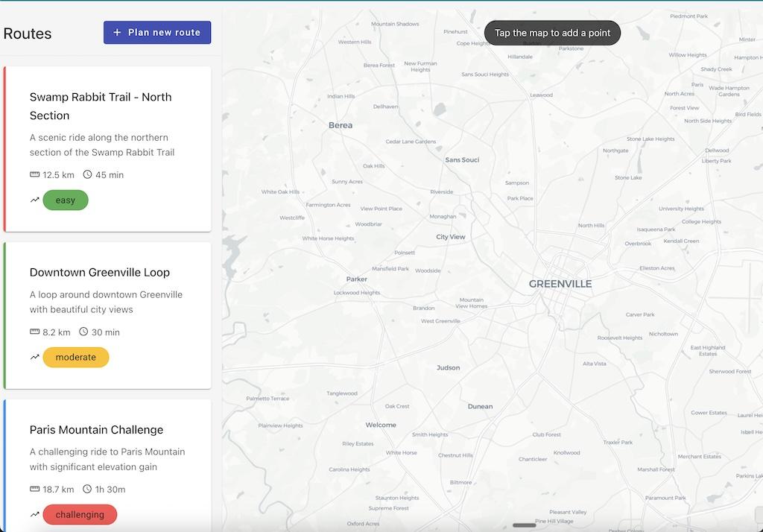Click the plus icon in Plan new route
The image size is (763, 532).
point(117,32)
